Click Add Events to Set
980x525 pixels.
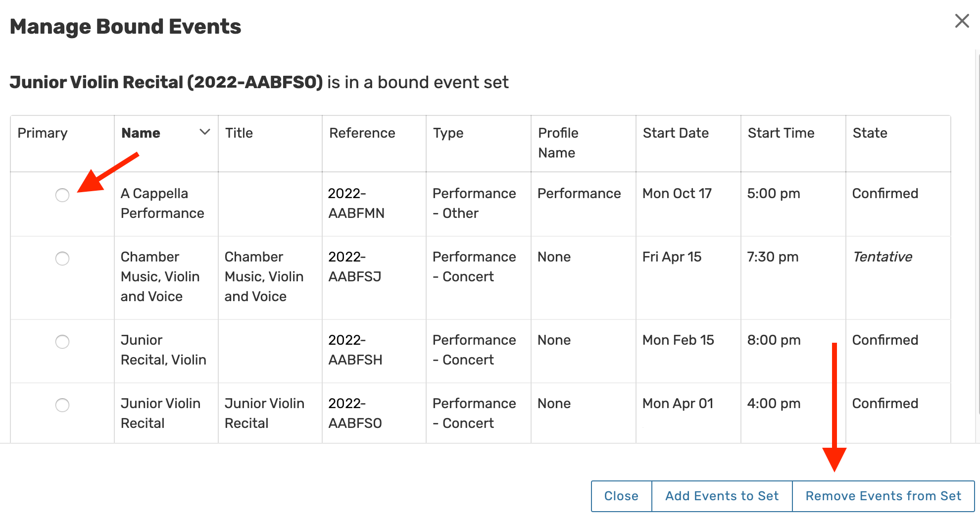[722, 496]
